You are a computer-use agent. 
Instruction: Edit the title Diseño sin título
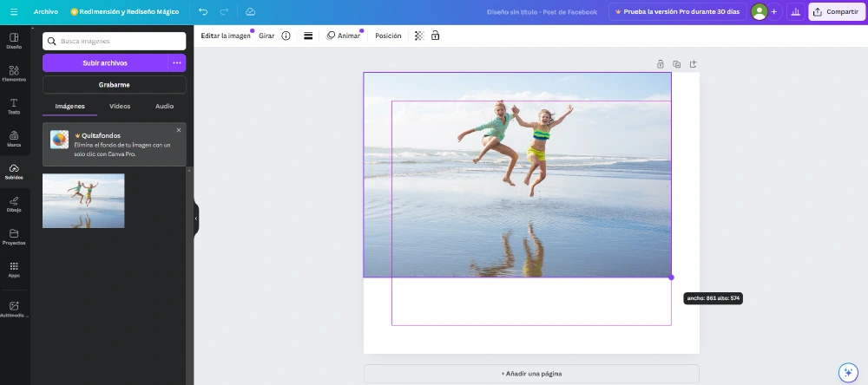point(542,11)
